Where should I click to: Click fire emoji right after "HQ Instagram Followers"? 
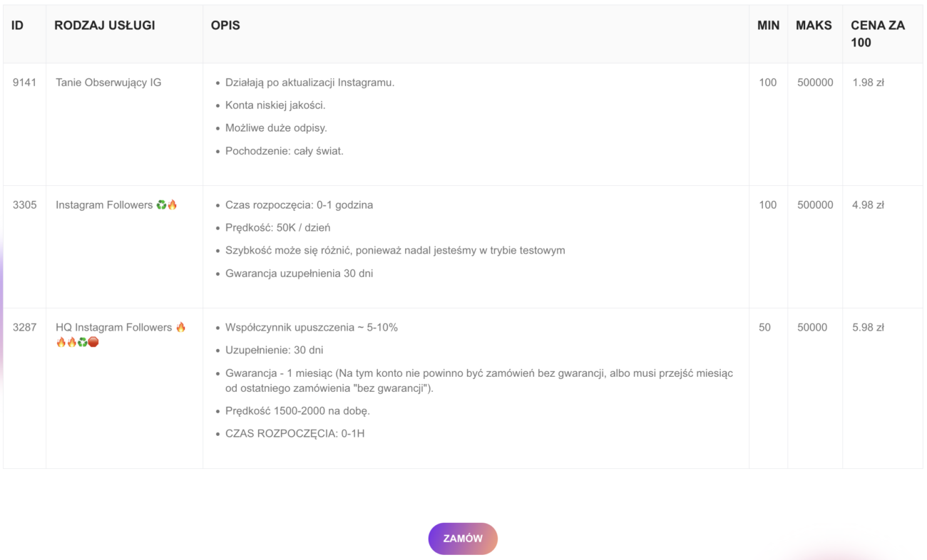[x=180, y=328]
